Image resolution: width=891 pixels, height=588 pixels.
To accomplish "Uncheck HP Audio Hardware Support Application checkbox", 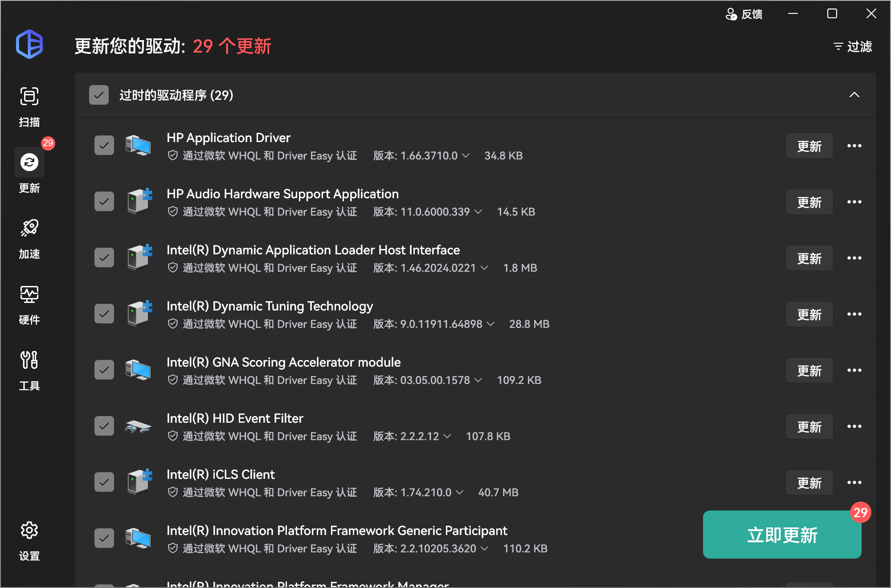I will (x=104, y=202).
